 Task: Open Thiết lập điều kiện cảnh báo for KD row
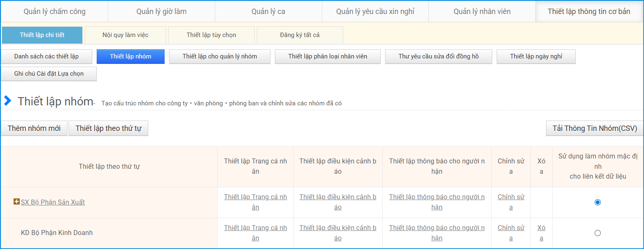click(x=337, y=233)
